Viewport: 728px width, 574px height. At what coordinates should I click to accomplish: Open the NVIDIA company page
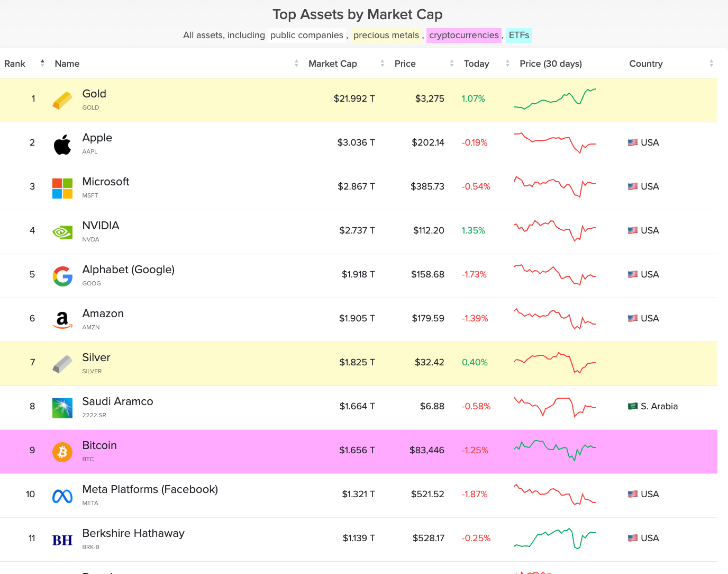coord(101,226)
